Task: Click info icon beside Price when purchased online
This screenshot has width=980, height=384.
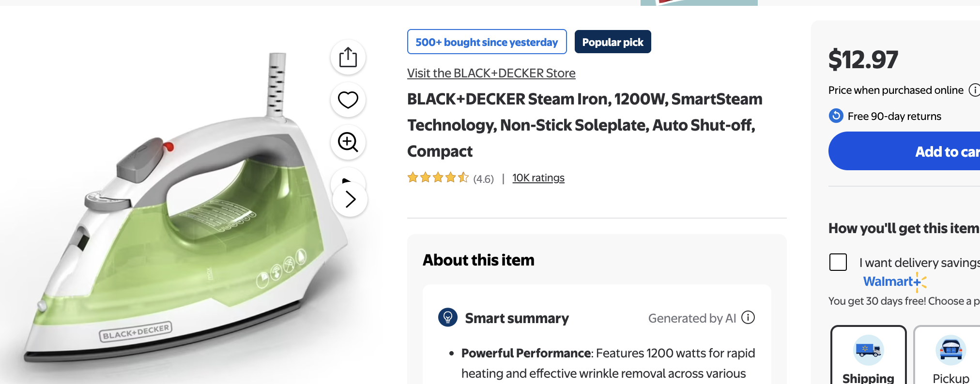Action: click(974, 90)
